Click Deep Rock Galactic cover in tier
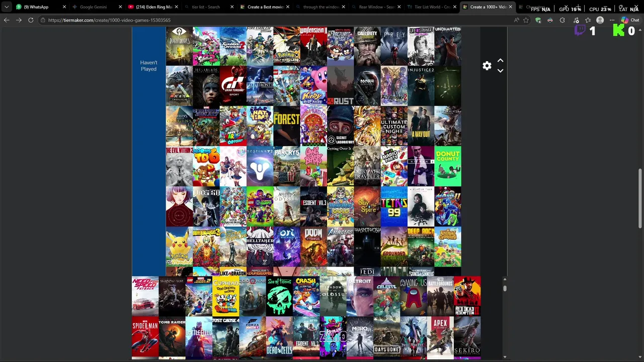Image resolution: width=644 pixels, height=362 pixels. (x=421, y=247)
